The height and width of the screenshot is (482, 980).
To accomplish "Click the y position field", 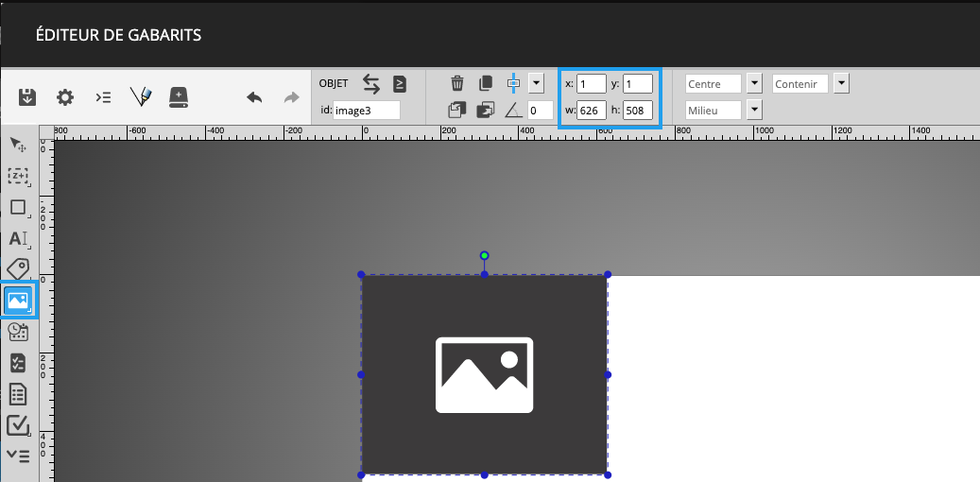I will pos(638,84).
